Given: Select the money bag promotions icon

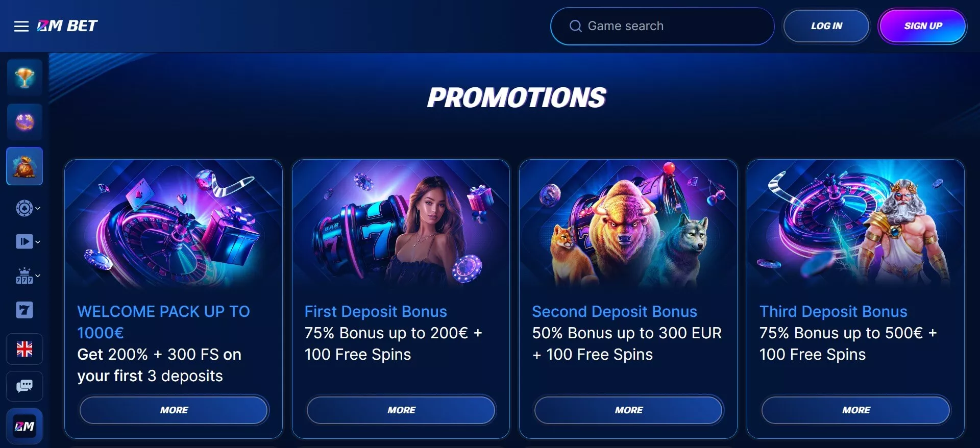Looking at the screenshot, I should coord(24,166).
